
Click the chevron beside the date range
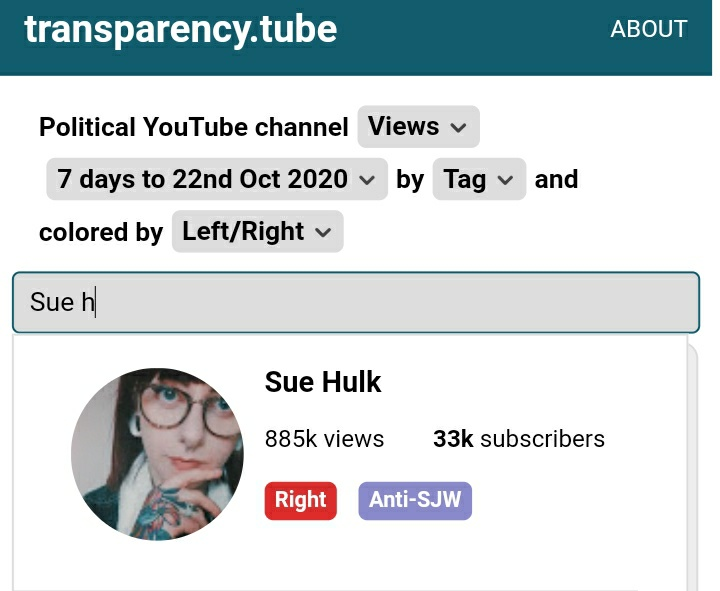(367, 180)
